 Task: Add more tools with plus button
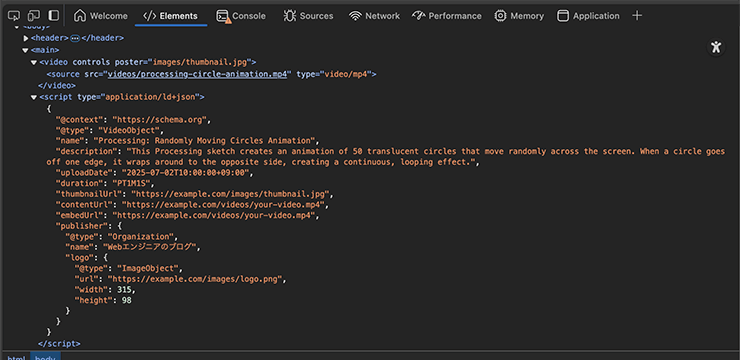(637, 16)
